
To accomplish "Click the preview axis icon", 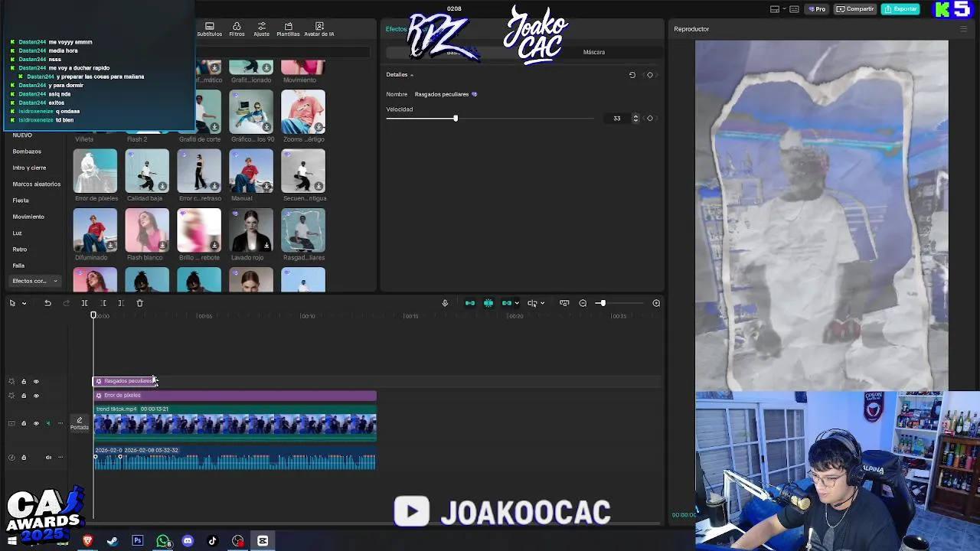I will tap(532, 303).
